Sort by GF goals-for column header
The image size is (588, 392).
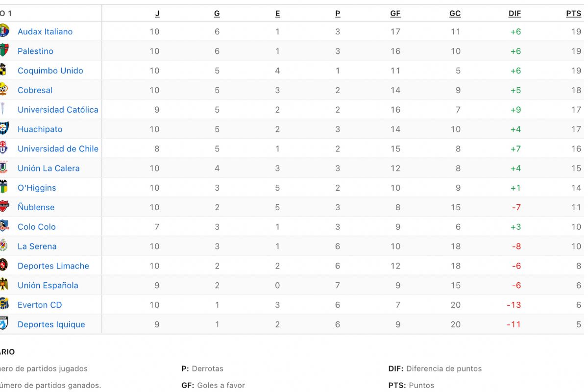click(x=395, y=14)
